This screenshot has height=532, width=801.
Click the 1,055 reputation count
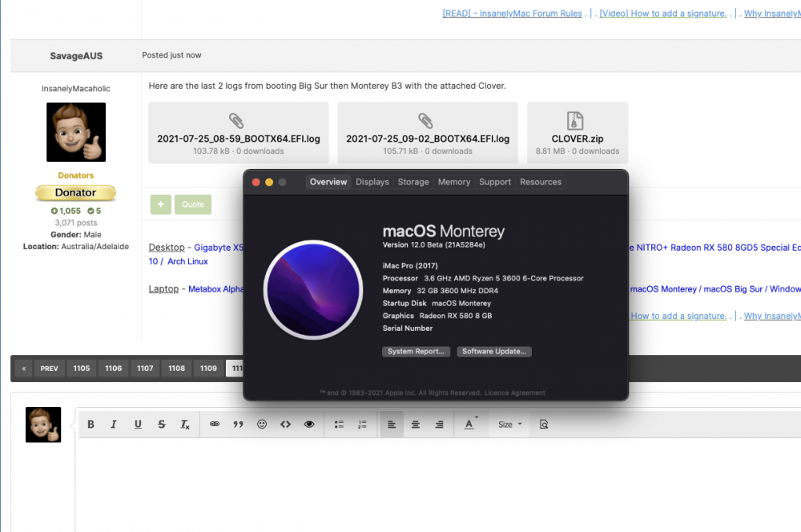(66, 211)
